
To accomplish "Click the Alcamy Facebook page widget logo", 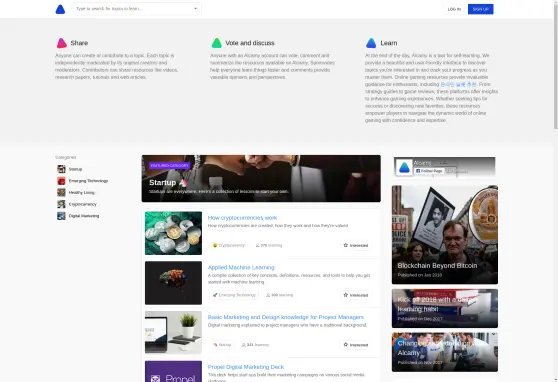I will pyautogui.click(x=404, y=167).
